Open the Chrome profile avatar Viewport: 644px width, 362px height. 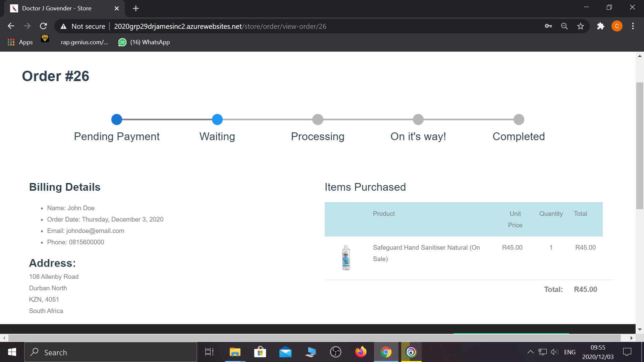point(617,26)
